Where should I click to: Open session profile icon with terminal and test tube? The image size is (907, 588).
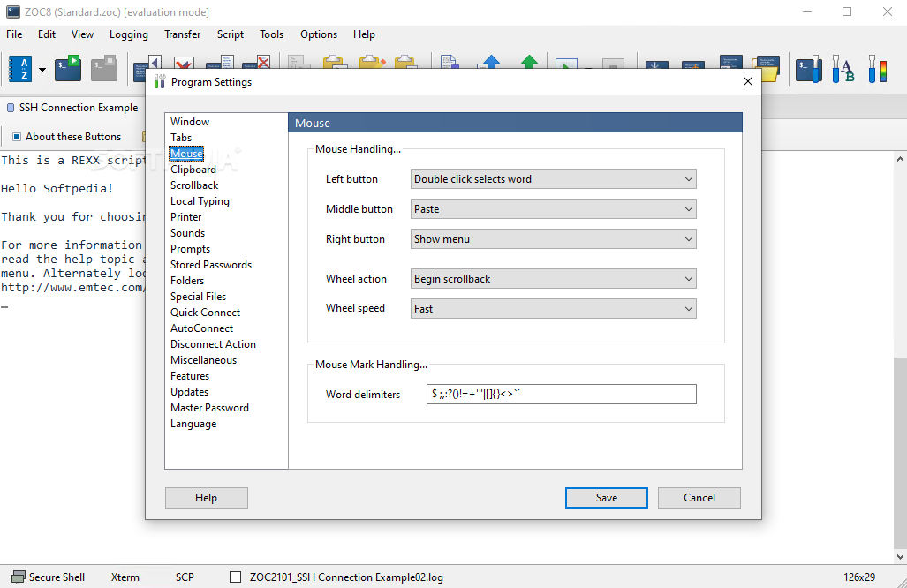click(x=809, y=69)
